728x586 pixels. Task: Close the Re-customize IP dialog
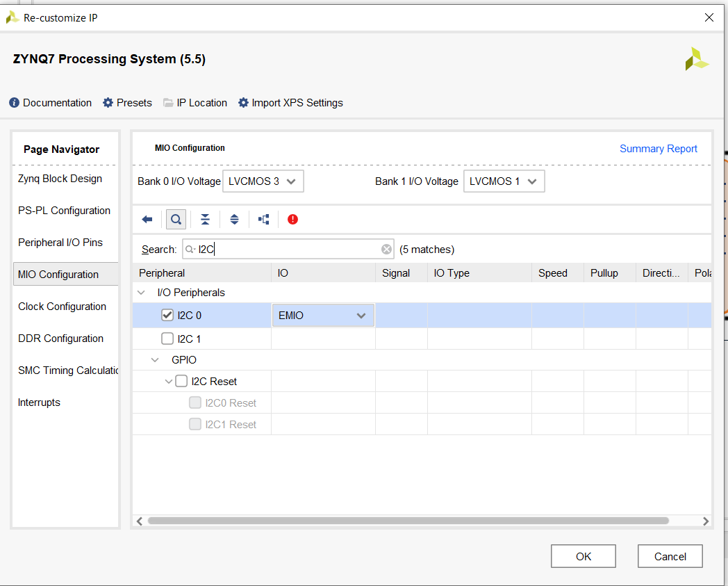click(709, 17)
